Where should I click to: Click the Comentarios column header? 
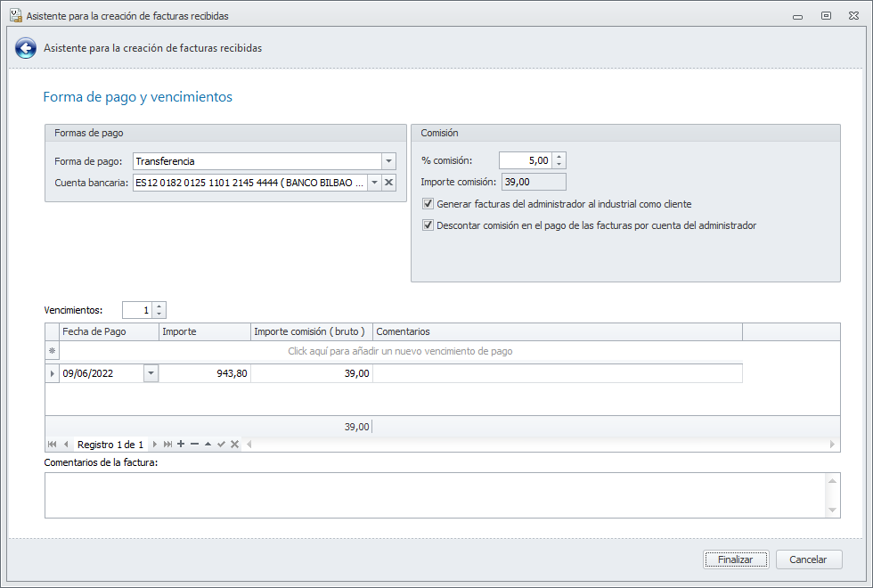tap(558, 331)
